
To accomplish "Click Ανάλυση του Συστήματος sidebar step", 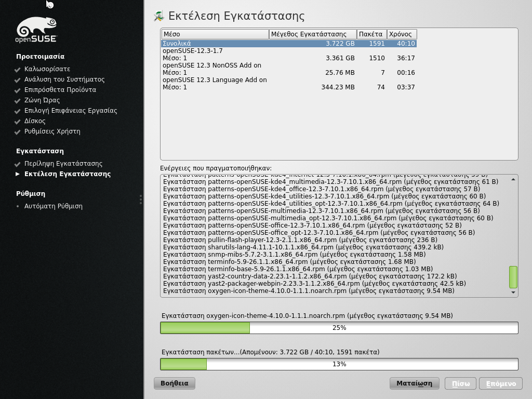I will pos(64,79).
